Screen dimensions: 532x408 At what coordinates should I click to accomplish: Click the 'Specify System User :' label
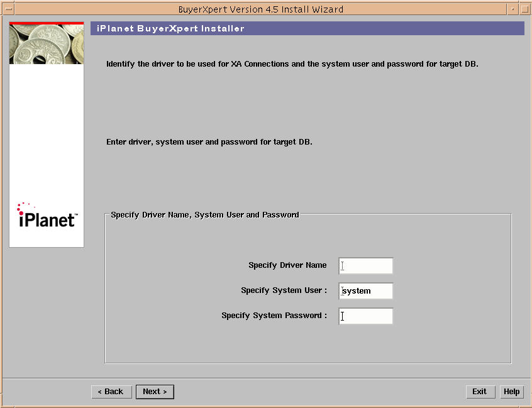coord(284,290)
